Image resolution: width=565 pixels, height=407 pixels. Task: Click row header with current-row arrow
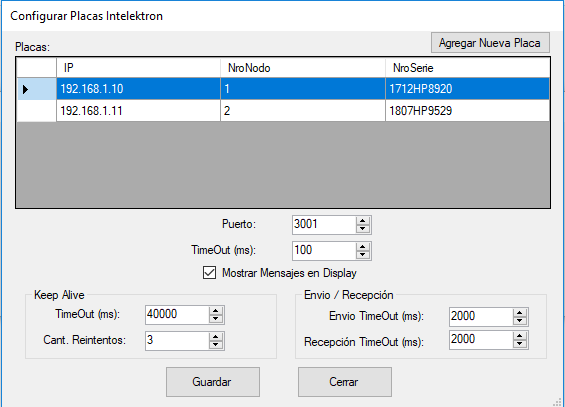tap(36, 89)
